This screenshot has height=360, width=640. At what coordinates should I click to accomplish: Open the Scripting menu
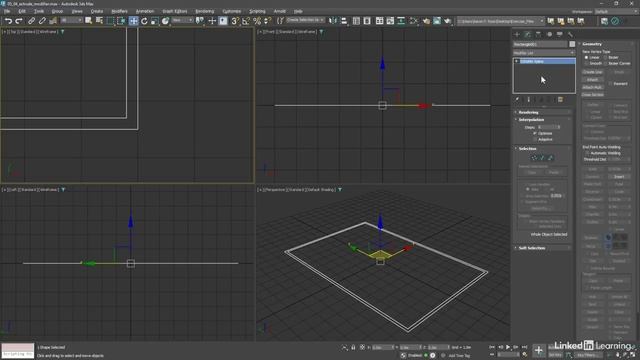[x=257, y=11]
